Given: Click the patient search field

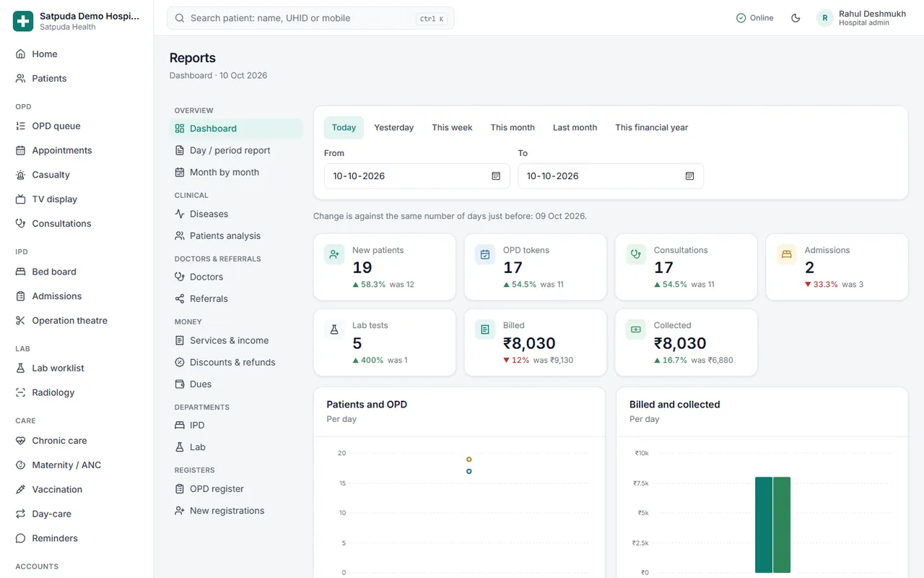Looking at the screenshot, I should (x=310, y=18).
